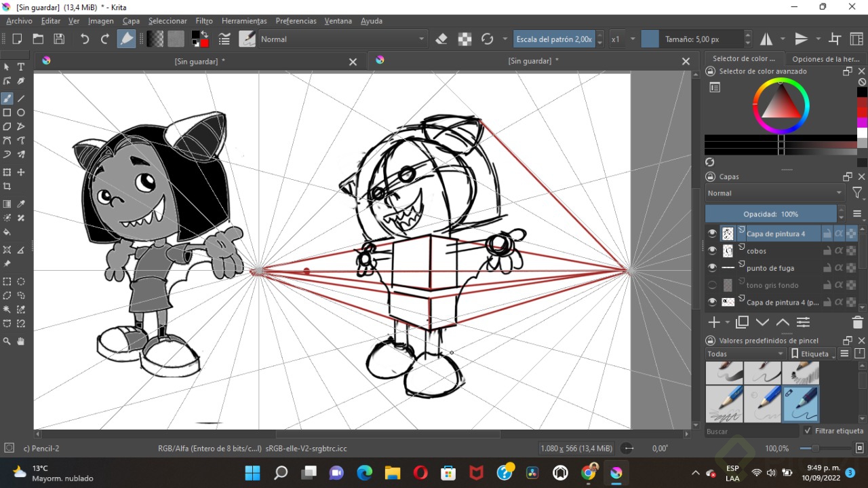The width and height of the screenshot is (868, 488).
Task: Uncheck the 'Filtrar etiqueta' checkbox
Action: pyautogui.click(x=808, y=431)
